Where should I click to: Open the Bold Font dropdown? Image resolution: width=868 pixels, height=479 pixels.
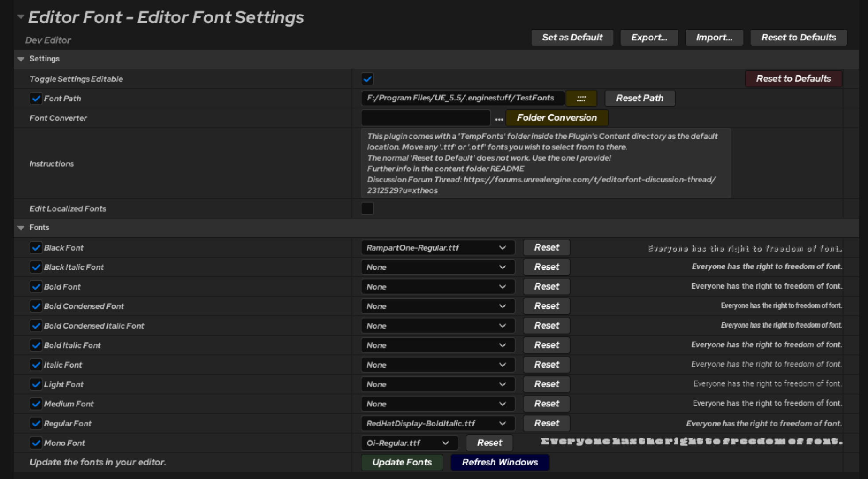pos(438,287)
